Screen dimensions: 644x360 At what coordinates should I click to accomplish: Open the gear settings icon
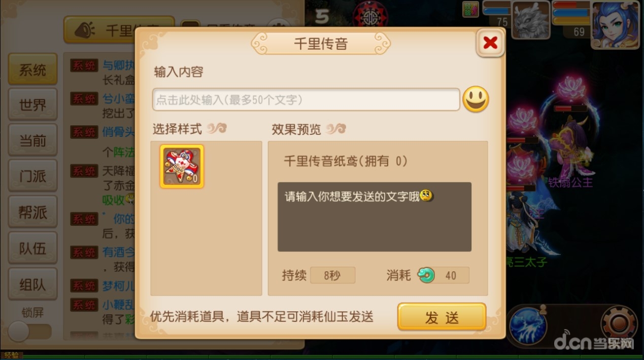click(619, 323)
